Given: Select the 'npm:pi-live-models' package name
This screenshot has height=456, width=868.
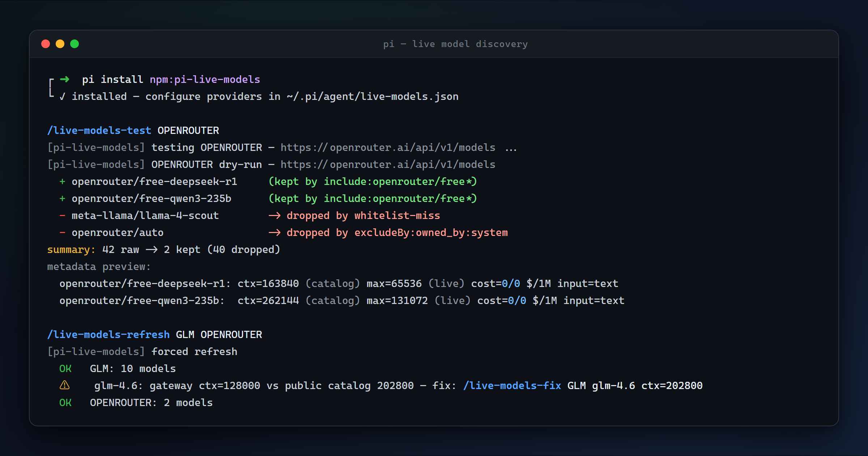Looking at the screenshot, I should click(x=205, y=80).
